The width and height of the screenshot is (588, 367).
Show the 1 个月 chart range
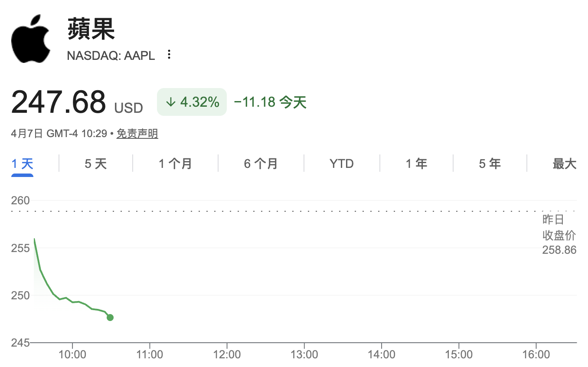coord(175,164)
